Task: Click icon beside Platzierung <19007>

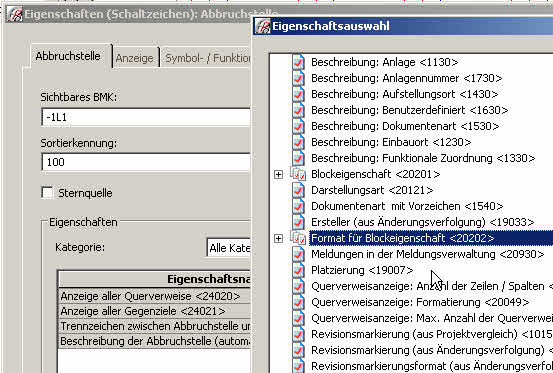Action: pos(298,270)
